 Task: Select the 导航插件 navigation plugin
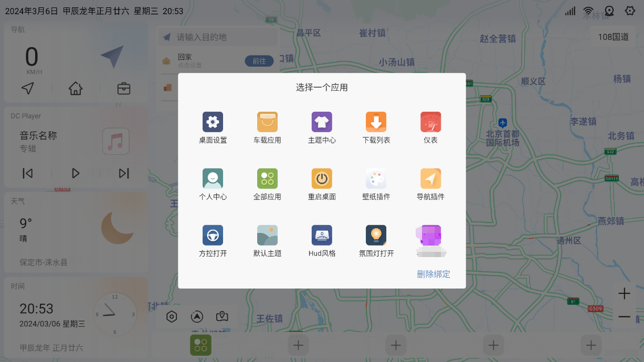click(430, 179)
